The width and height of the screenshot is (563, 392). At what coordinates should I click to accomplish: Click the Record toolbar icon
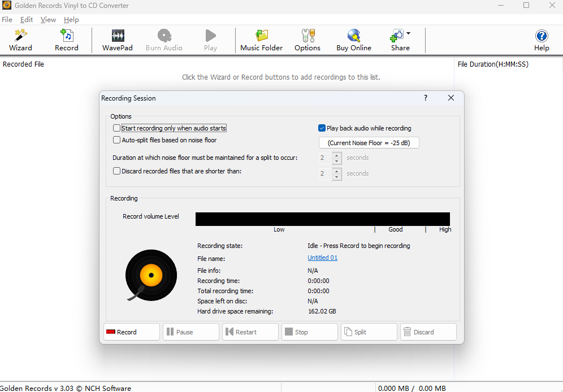pos(66,40)
